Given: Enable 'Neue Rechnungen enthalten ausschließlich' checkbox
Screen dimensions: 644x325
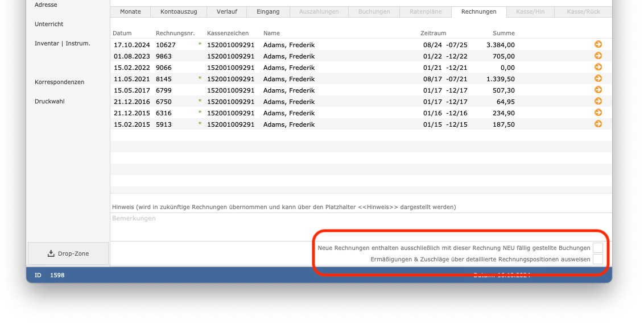Looking at the screenshot, I should point(598,248).
